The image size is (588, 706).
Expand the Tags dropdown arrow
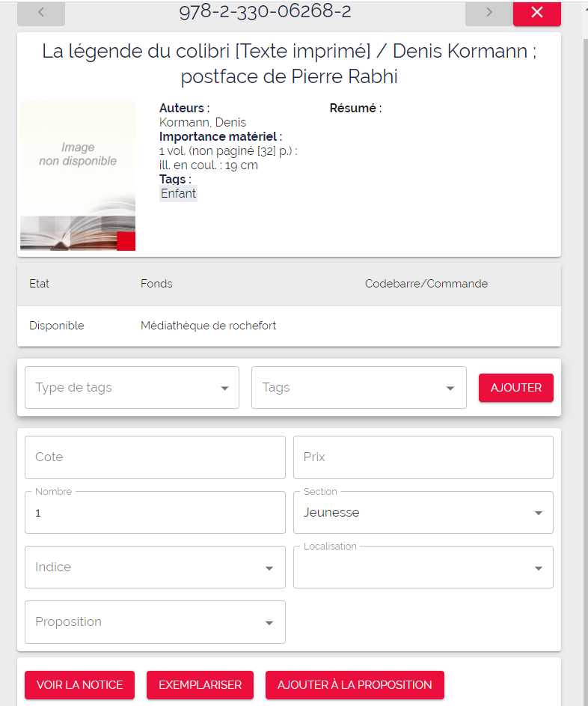(450, 388)
